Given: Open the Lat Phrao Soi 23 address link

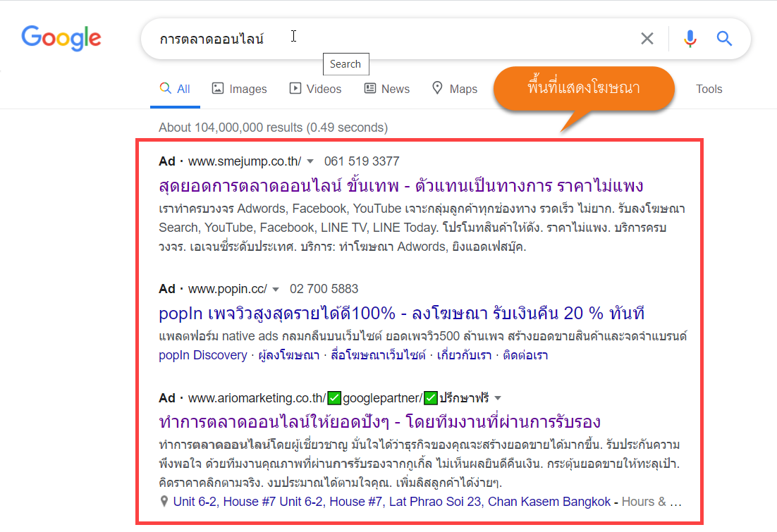Looking at the screenshot, I should 392,502.
